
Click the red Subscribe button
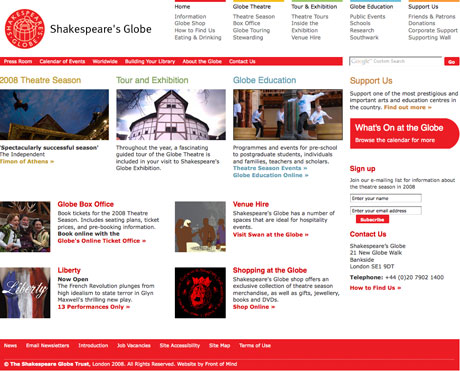[x=372, y=219]
